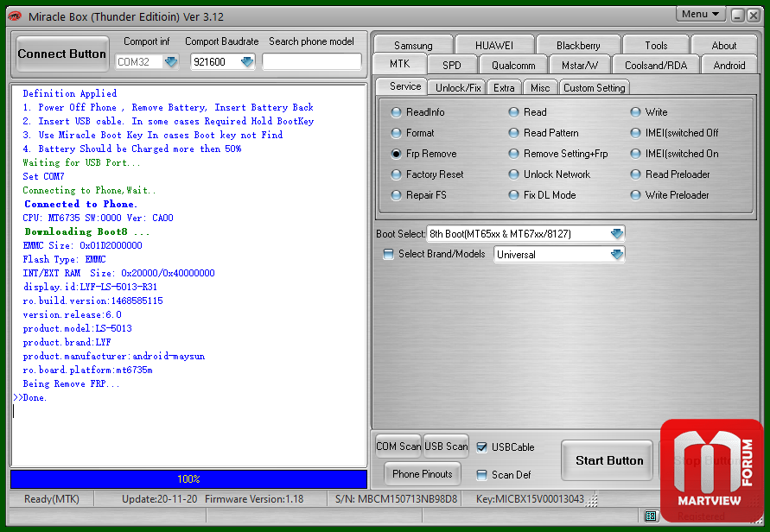Click the USB Scan button
770x532 pixels.
pos(446,446)
